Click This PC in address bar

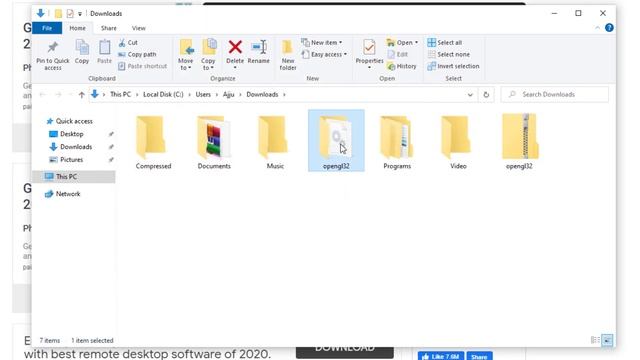click(x=120, y=94)
